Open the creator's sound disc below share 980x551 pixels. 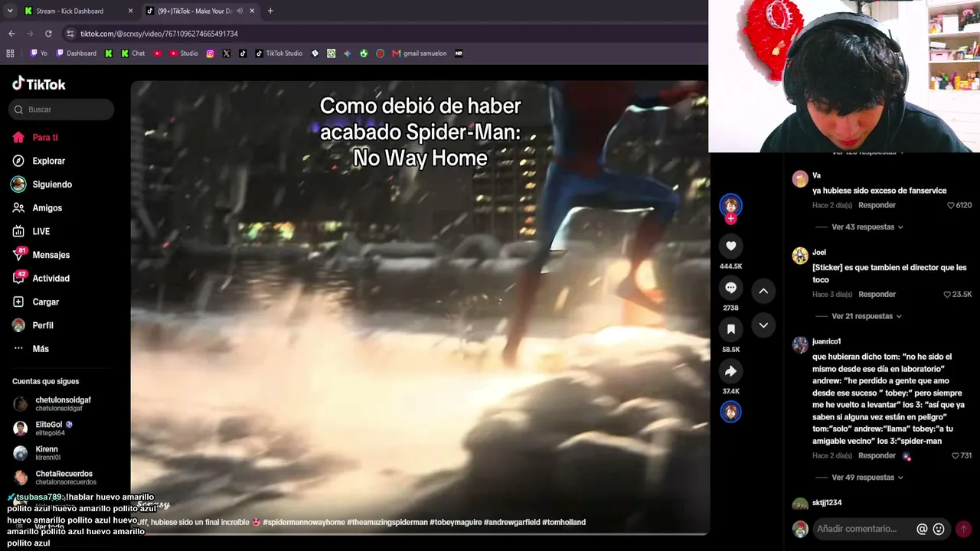coord(730,412)
